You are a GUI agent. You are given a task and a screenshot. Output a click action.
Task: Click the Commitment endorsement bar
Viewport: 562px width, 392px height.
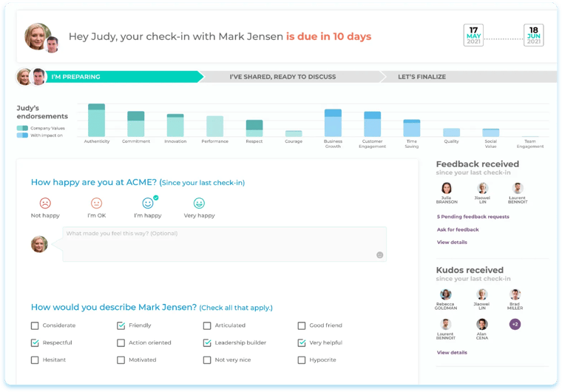coord(136,124)
